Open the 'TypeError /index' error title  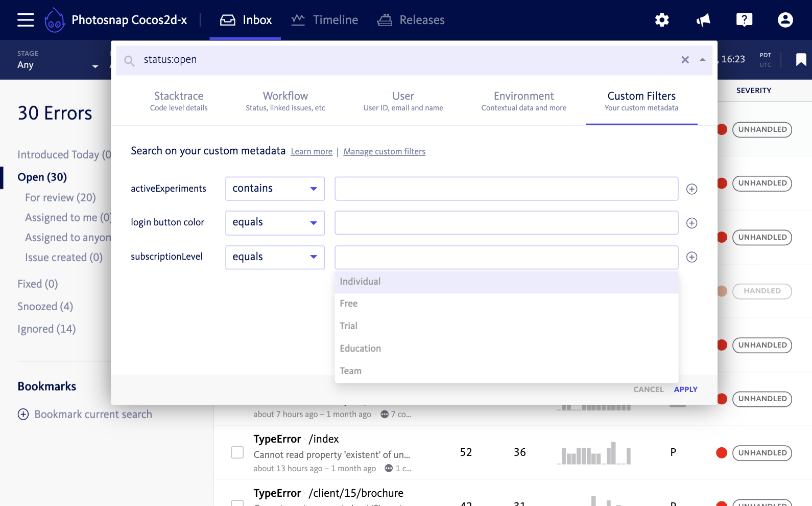point(296,439)
